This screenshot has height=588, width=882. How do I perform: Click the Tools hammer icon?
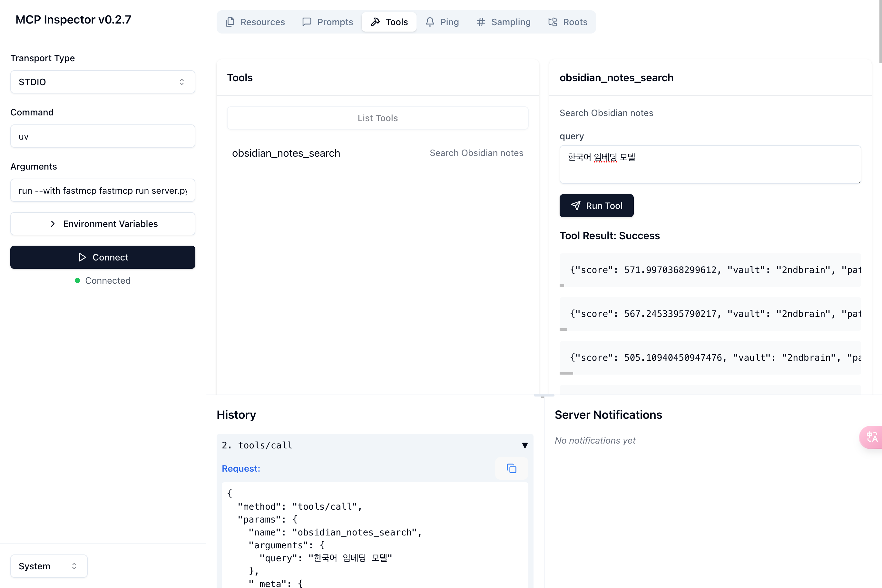[375, 22]
